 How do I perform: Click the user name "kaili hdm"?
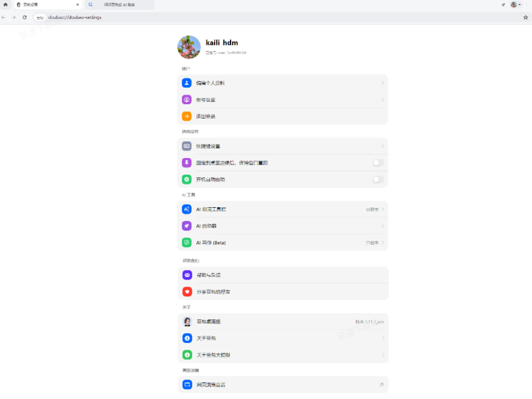tap(222, 43)
